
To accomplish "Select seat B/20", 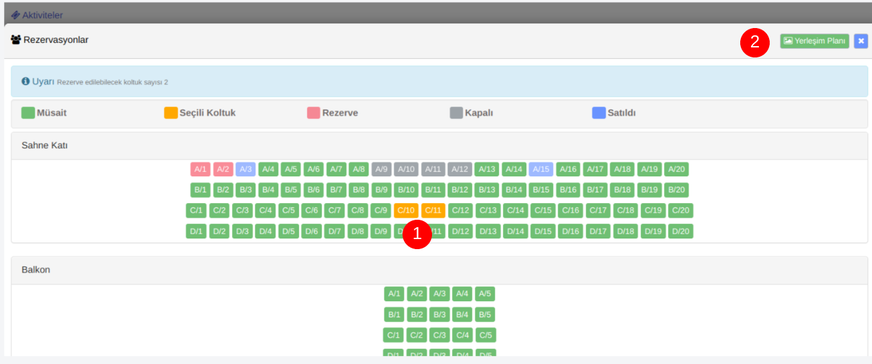I will 677,190.
